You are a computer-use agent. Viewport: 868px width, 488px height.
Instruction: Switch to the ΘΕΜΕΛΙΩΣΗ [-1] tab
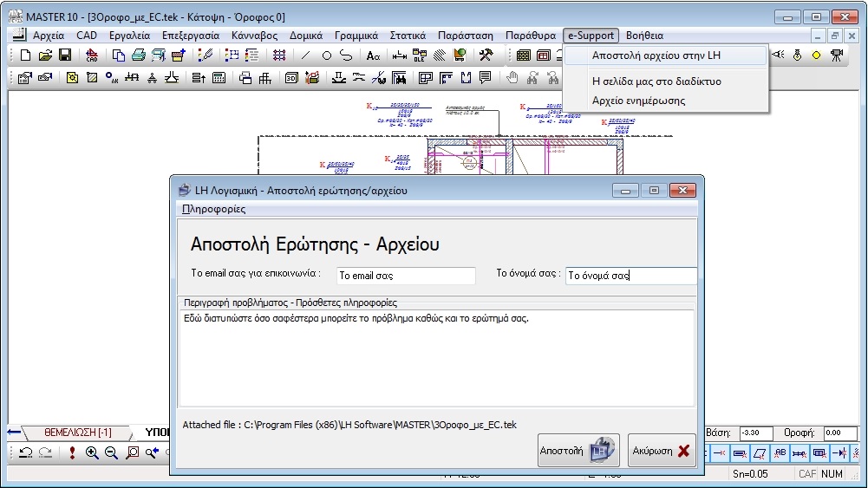[x=77, y=432]
